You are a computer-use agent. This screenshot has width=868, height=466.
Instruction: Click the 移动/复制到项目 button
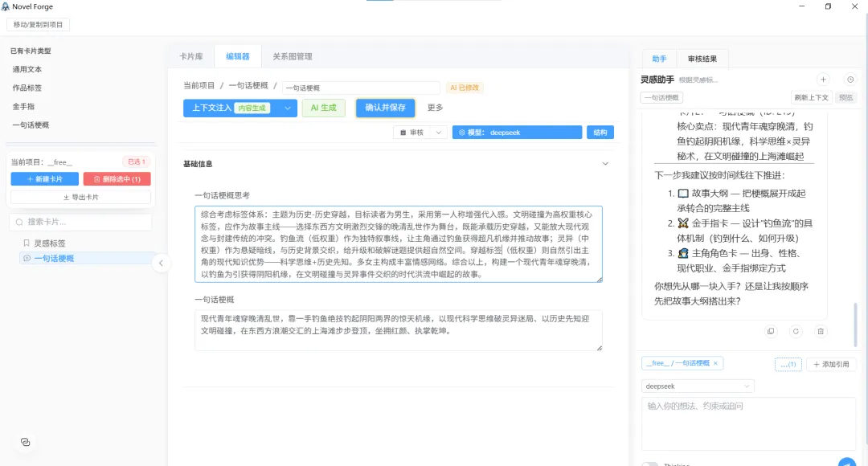(39, 24)
